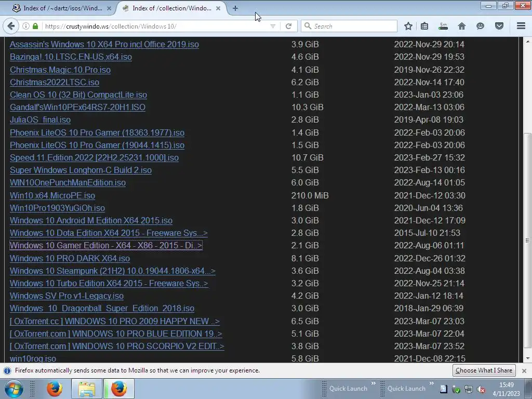Open the downloads indicator icon
This screenshot has width=532, height=399.
pyautogui.click(x=443, y=26)
